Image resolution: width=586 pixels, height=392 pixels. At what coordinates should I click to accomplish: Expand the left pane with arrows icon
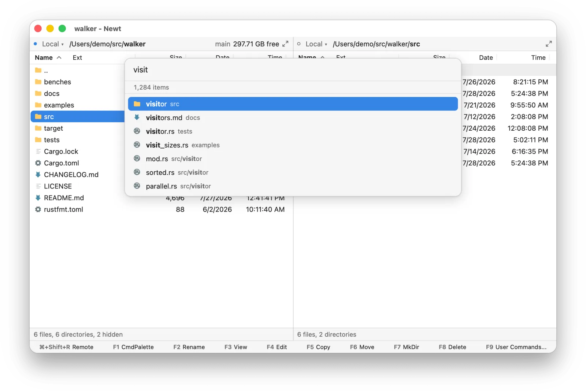click(285, 44)
